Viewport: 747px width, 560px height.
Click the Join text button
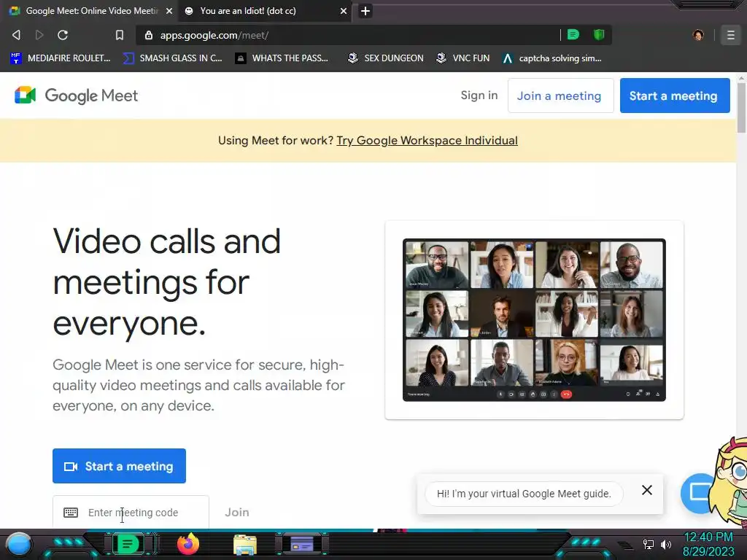pos(237,512)
